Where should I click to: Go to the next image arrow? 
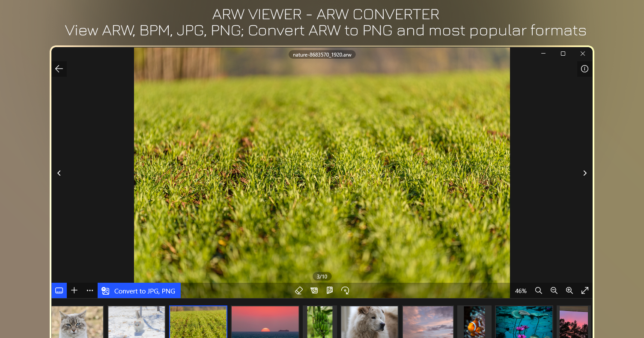tap(584, 173)
